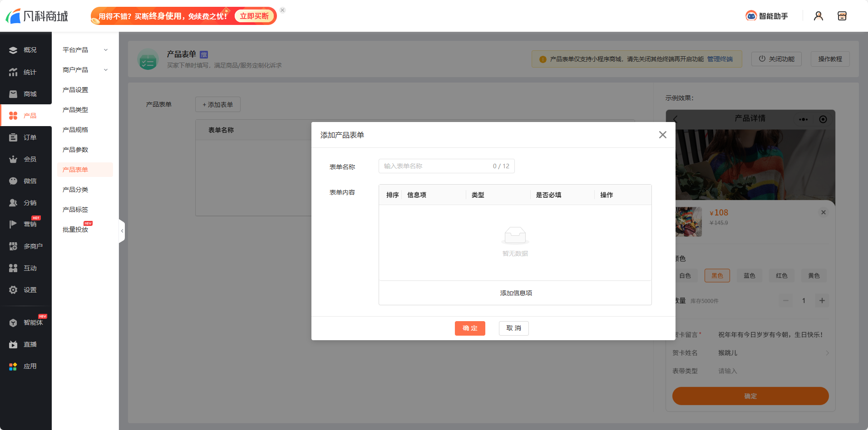
Task: Pick the 黄色 color swatch
Action: 814,275
